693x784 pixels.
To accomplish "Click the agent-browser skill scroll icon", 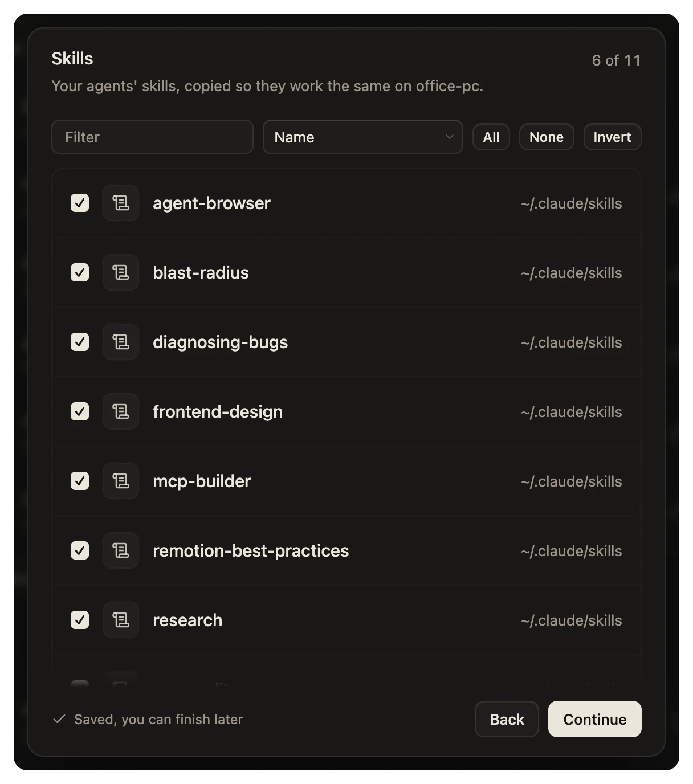I will (x=121, y=203).
